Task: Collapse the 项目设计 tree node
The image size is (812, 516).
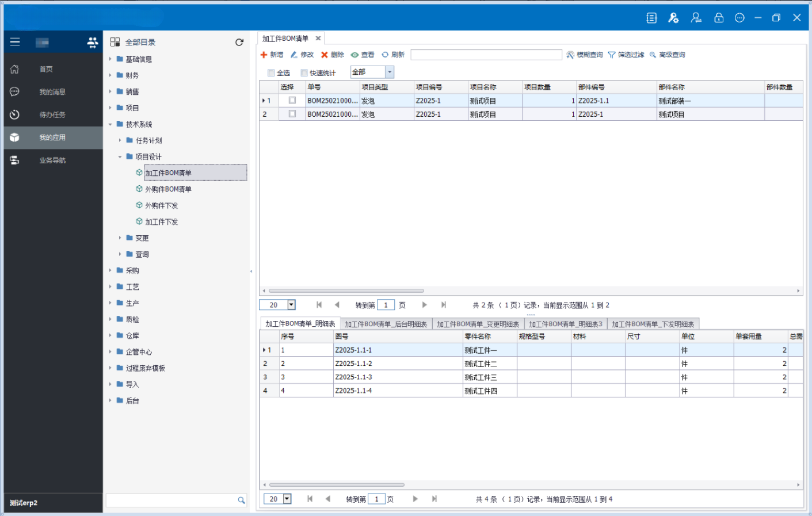Action: coord(120,156)
